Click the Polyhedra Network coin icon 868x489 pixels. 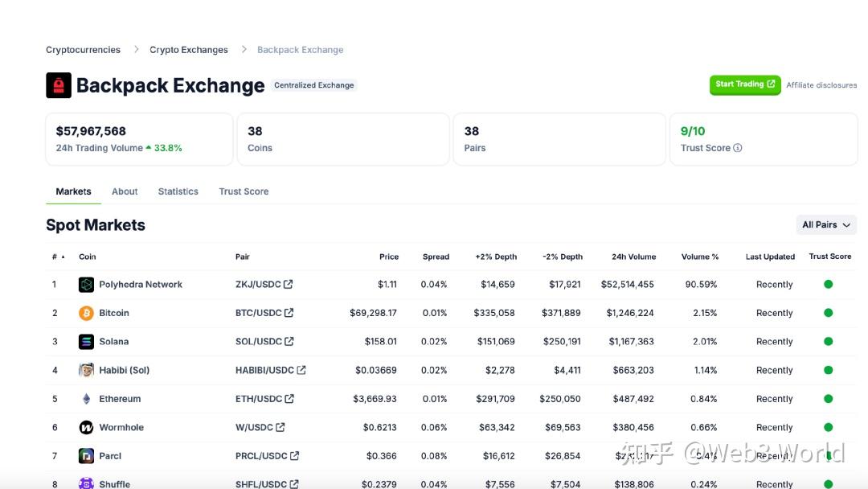(x=86, y=285)
